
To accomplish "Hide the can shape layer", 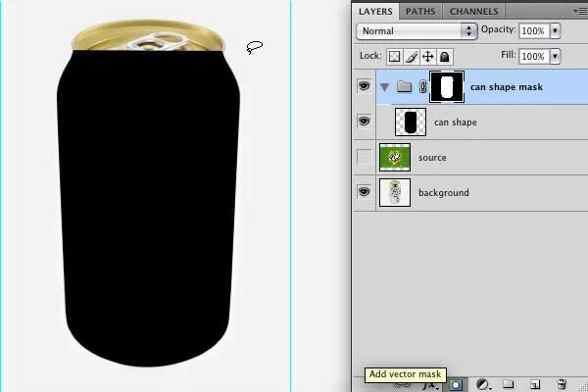I will point(364,122).
